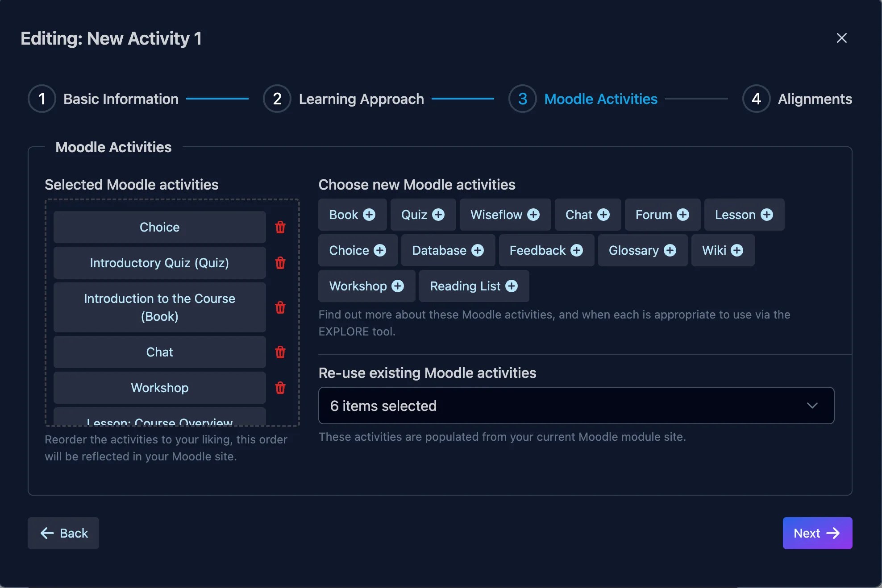The image size is (882, 588).
Task: Add a new Database activity
Action: pos(448,250)
